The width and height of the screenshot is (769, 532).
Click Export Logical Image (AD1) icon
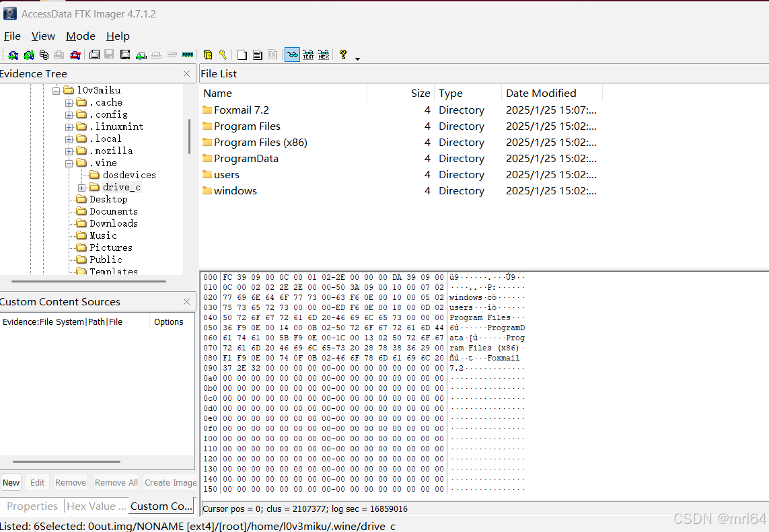click(x=125, y=55)
